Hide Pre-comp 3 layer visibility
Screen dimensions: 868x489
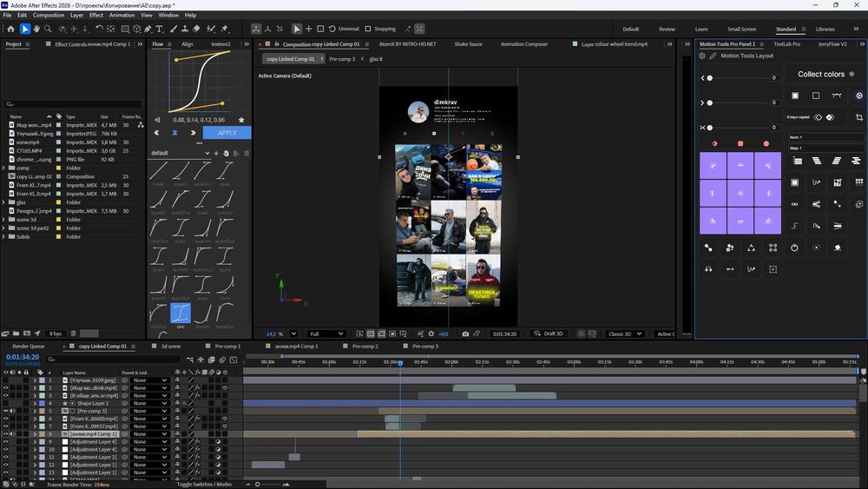(5, 411)
